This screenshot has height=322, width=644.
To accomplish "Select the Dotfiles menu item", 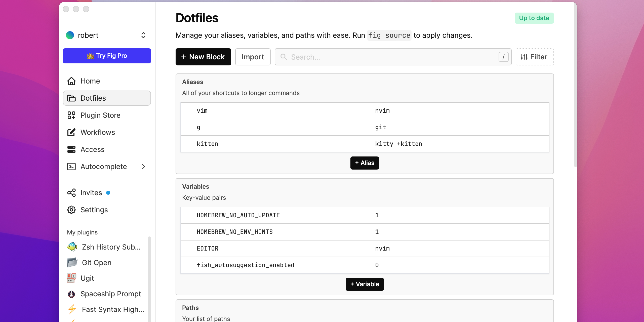I will 107,98.
